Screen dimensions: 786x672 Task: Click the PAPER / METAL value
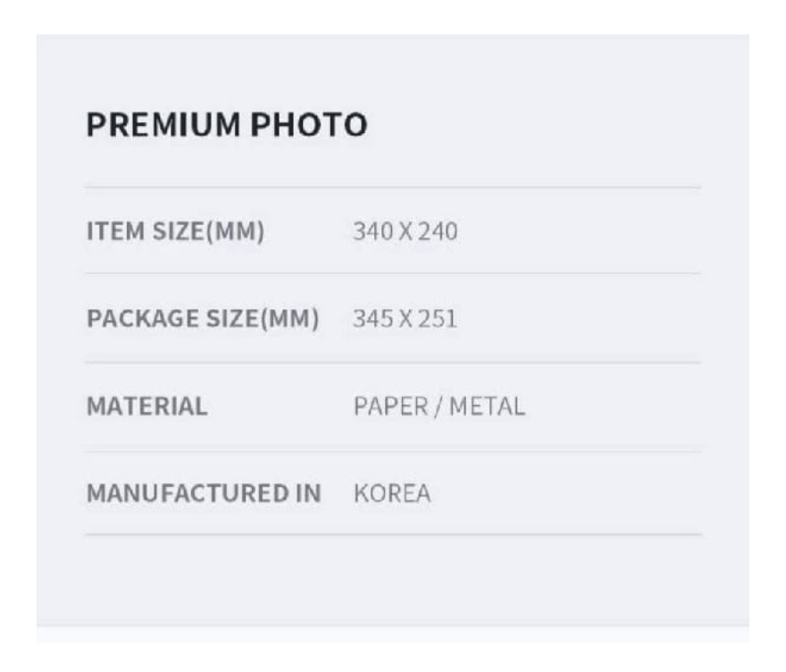click(439, 407)
